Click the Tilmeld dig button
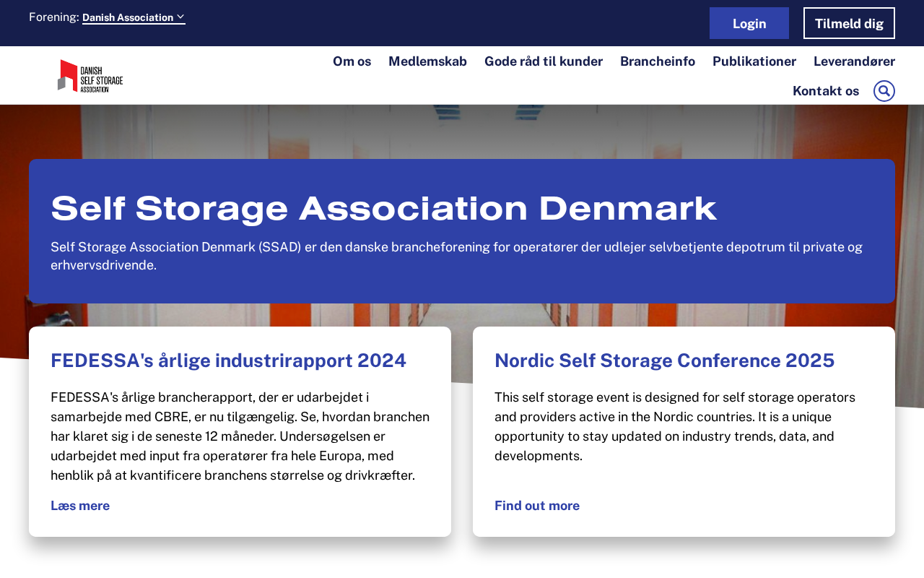 click(x=849, y=23)
